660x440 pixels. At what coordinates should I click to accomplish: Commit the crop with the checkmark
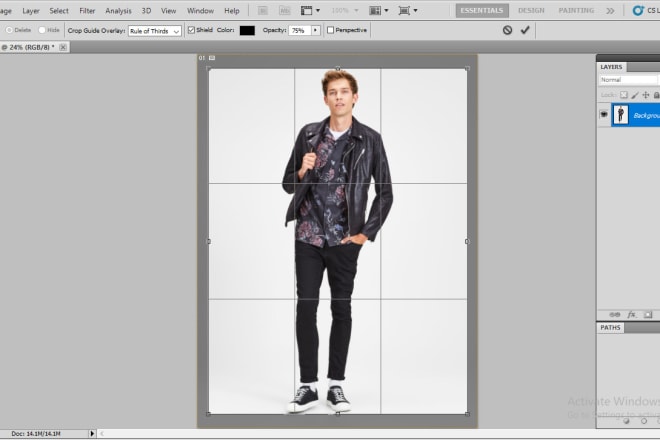tap(525, 30)
